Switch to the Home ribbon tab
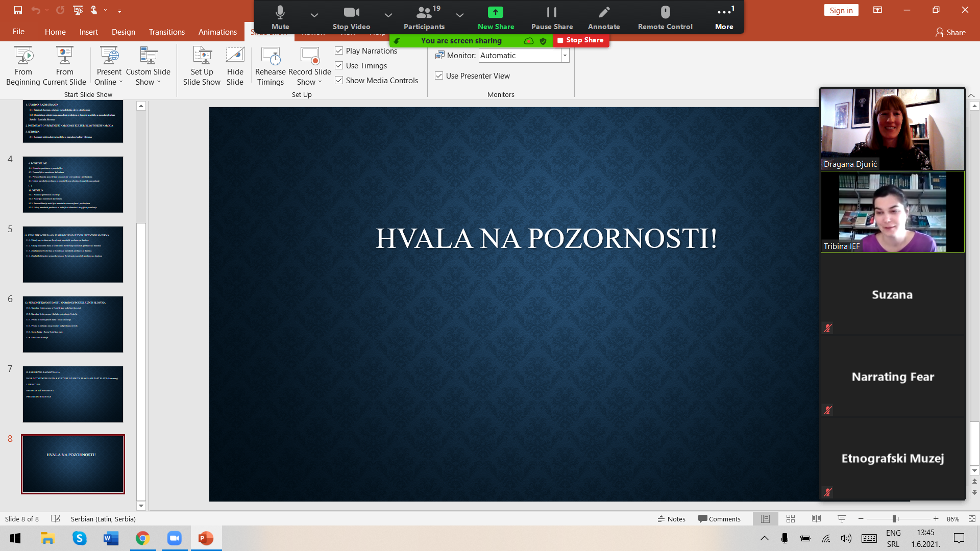The image size is (980, 551). coord(55,32)
